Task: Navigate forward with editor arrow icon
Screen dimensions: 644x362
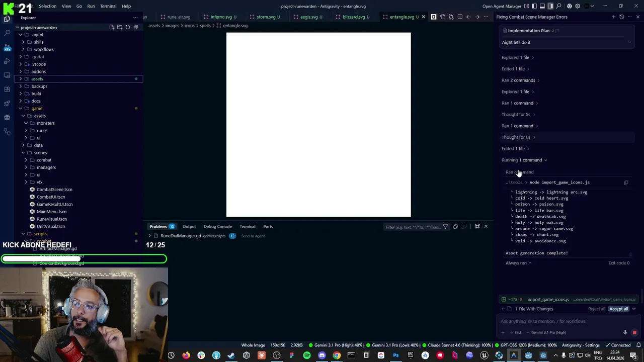Action: tap(477, 17)
